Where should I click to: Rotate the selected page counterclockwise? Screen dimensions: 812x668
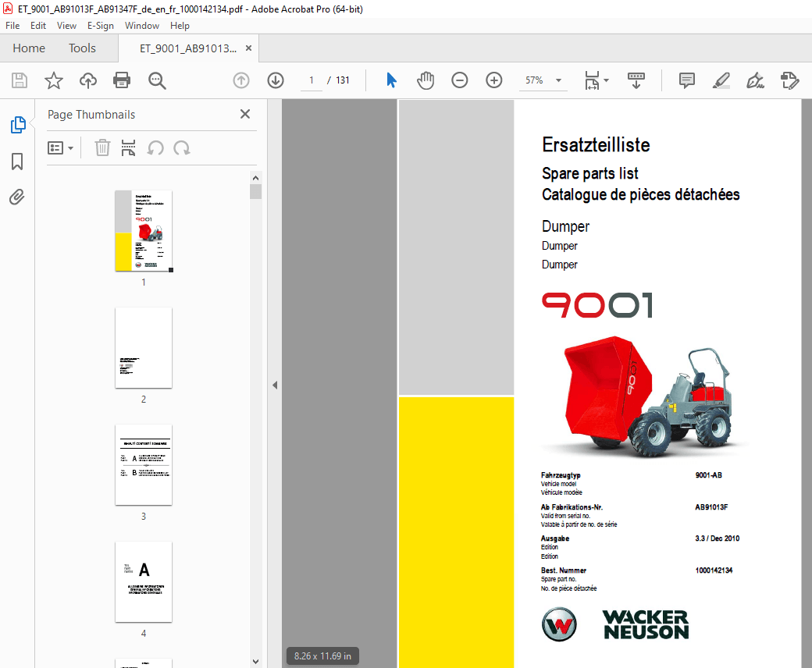154,147
